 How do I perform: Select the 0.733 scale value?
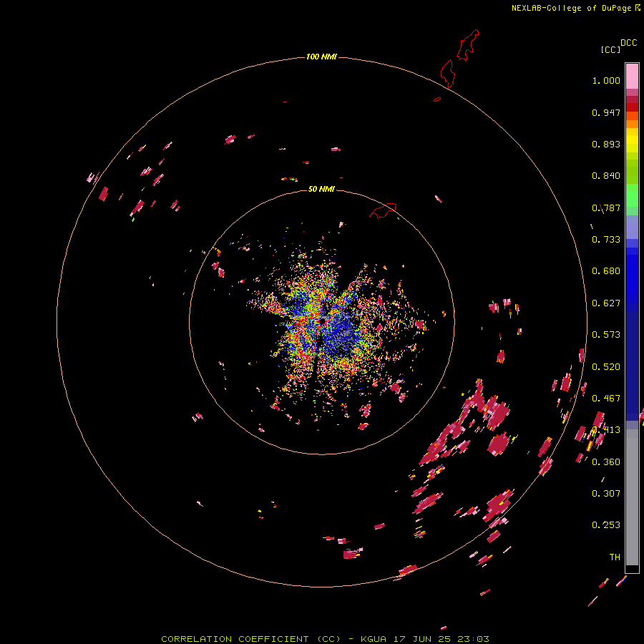click(606, 240)
